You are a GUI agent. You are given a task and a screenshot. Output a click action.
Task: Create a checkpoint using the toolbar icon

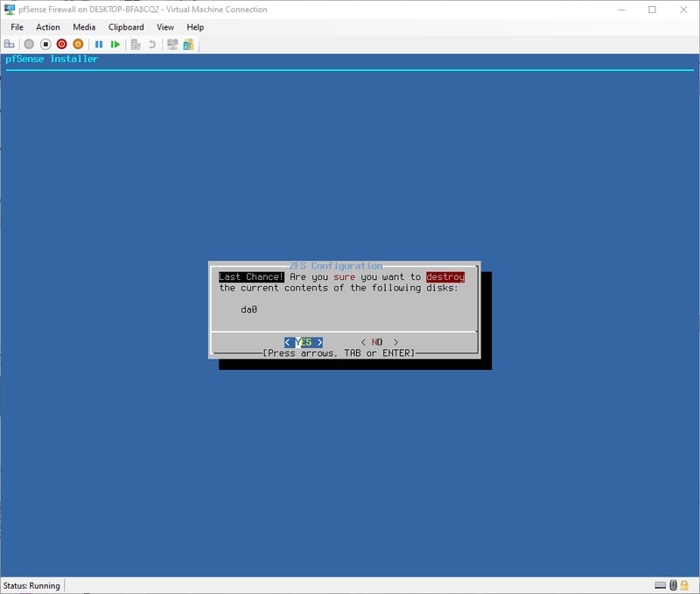[x=136, y=44]
